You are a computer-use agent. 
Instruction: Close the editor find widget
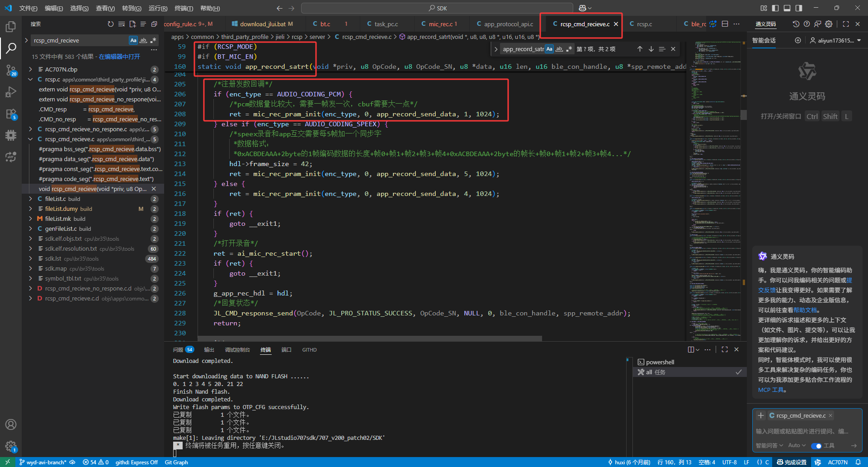[673, 49]
